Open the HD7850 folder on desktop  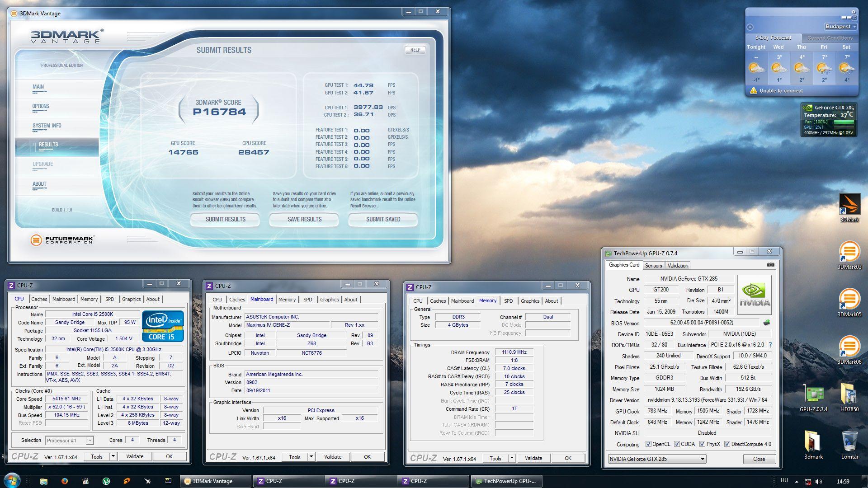click(x=849, y=394)
